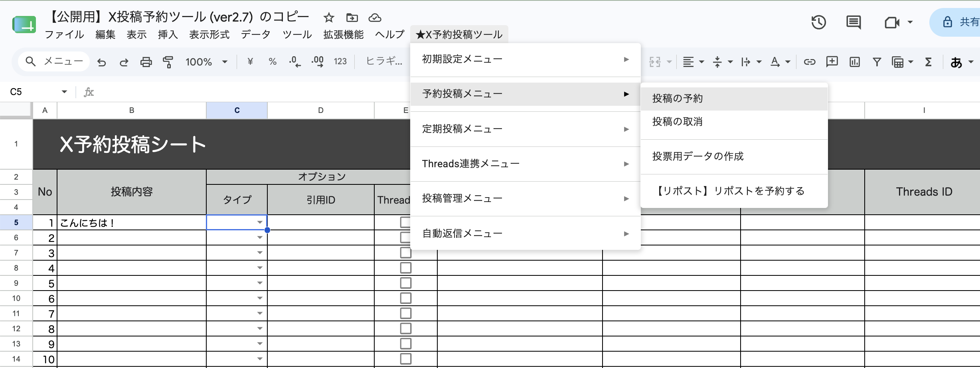Open the 123 number format menu
980x368 pixels.
pos(340,61)
